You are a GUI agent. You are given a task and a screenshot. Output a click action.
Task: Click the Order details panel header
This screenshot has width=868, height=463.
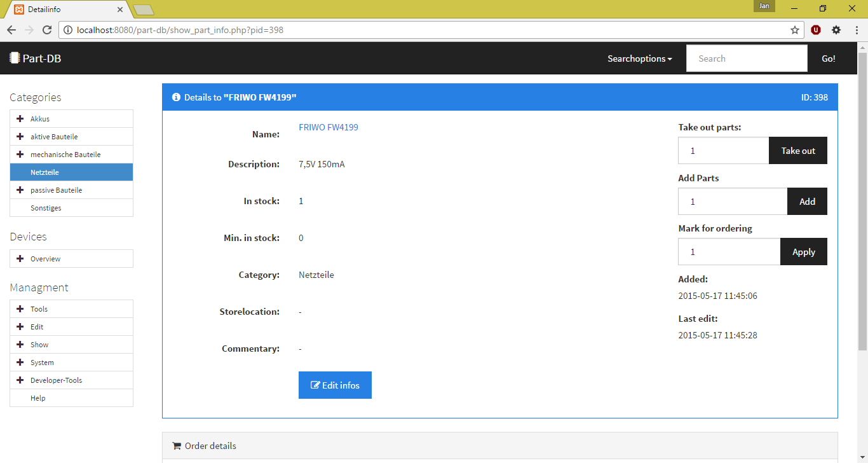[x=500, y=446]
